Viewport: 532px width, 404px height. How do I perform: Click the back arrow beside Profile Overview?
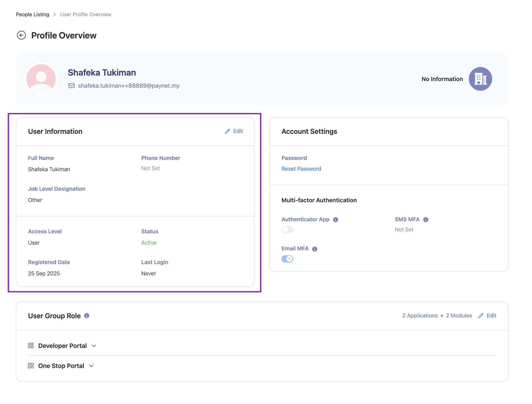pyautogui.click(x=21, y=35)
